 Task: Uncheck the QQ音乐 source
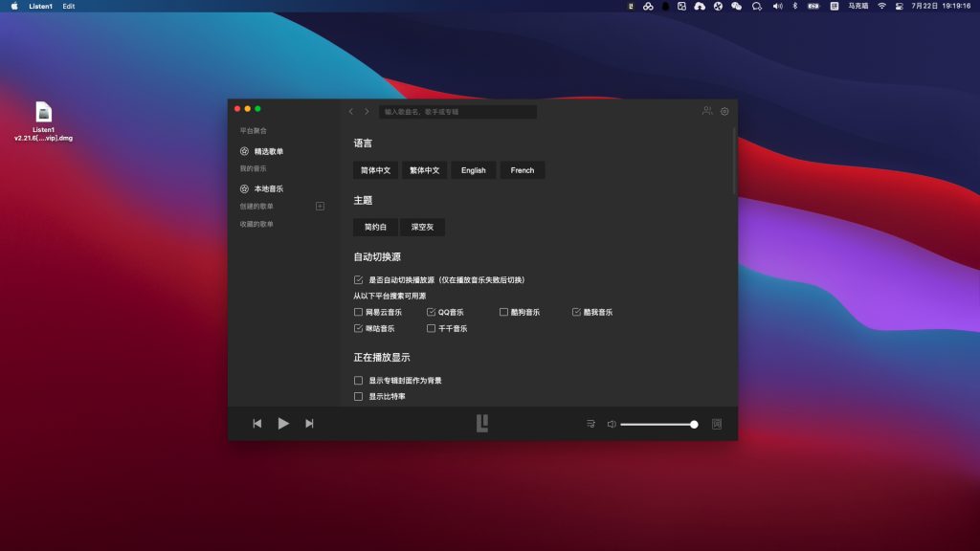click(430, 311)
